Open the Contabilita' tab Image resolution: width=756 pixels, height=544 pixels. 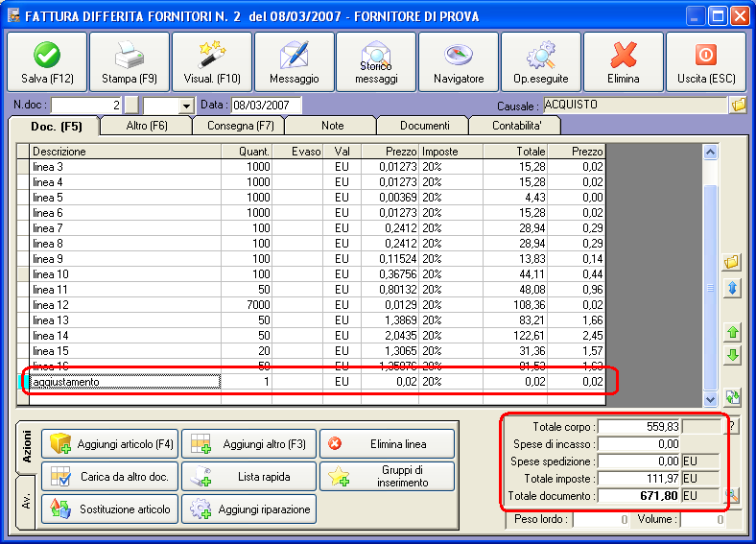point(516,126)
